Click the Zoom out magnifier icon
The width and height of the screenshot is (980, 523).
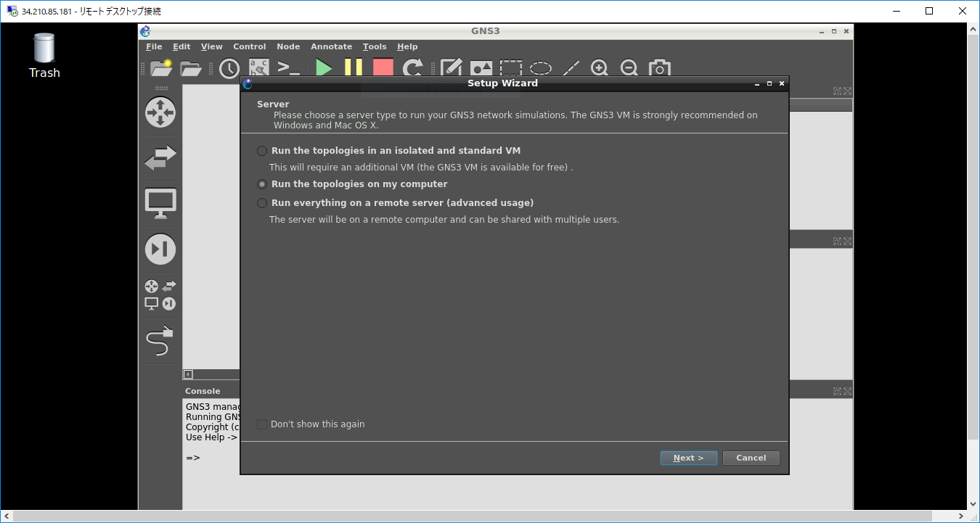[629, 68]
